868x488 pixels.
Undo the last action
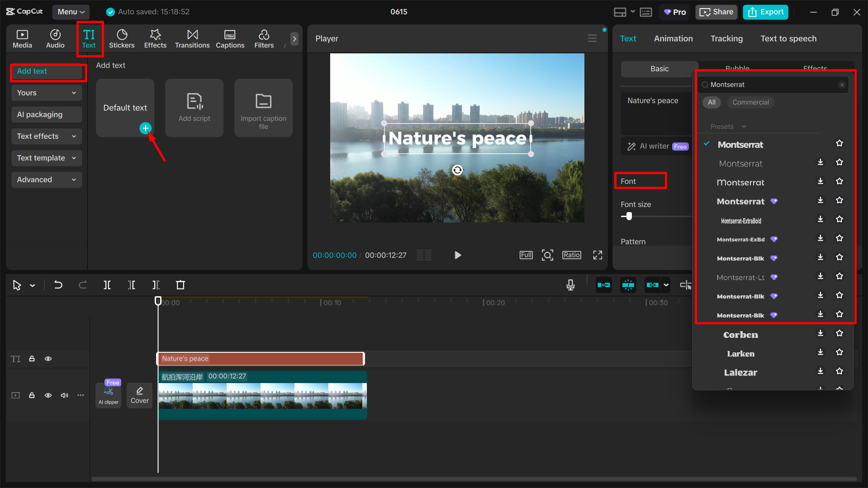[x=58, y=285]
